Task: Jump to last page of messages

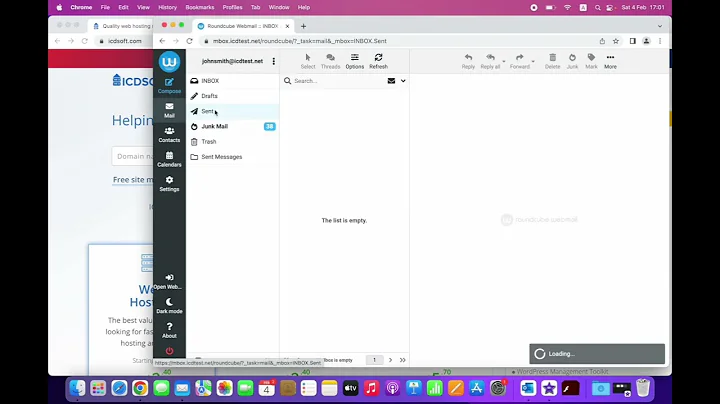Action: coord(402,360)
